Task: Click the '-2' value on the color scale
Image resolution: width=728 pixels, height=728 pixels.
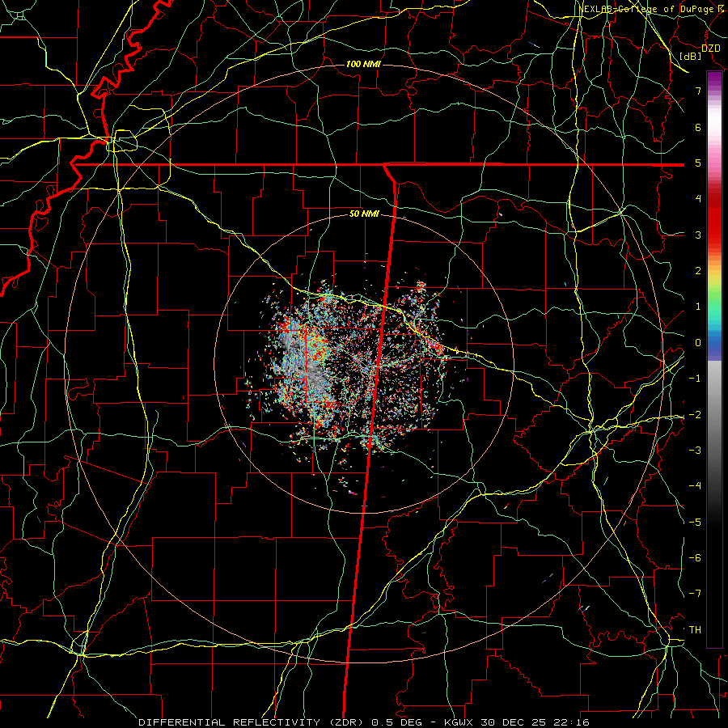Action: (695, 415)
